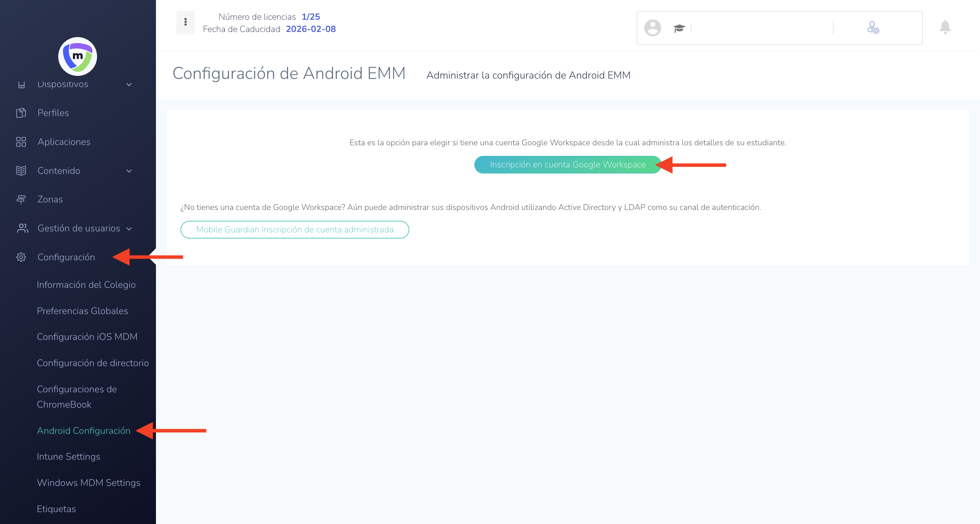Click the Zonas signpost icon
The height and width of the screenshot is (524, 980).
(x=21, y=199)
